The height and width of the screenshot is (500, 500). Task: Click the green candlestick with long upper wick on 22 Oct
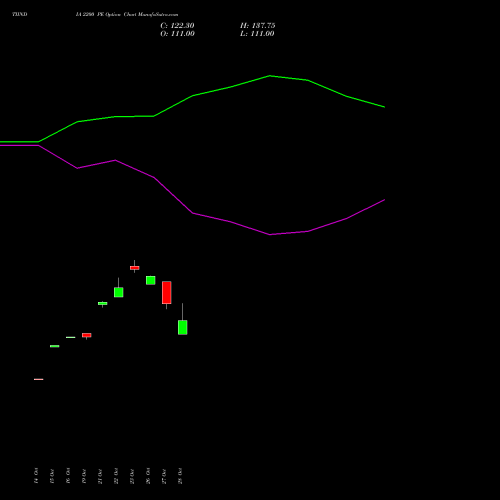click(119, 292)
